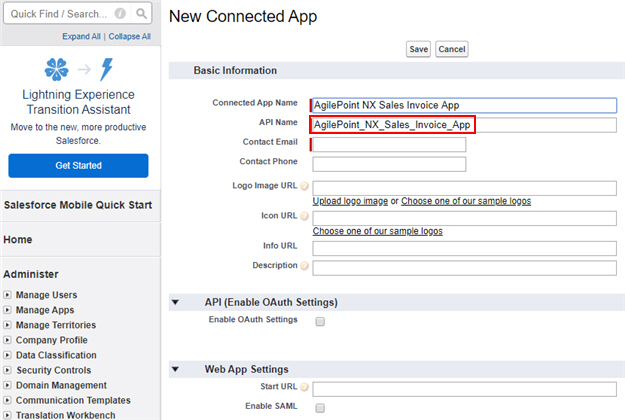Click the Lightning bolt icon
The height and width of the screenshot is (420, 625).
pos(106,69)
